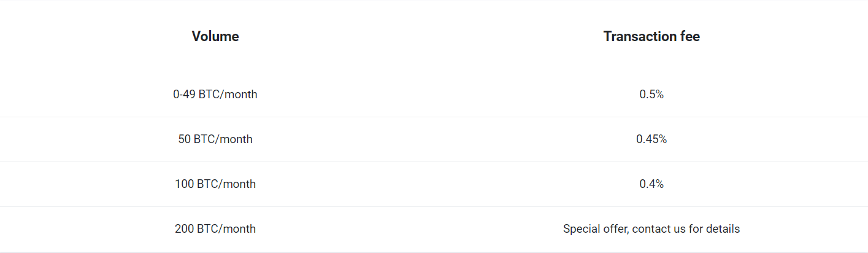Screen dimensions: 868x253
Task: Select the 0-49 BTC/month volume cell
Action: (x=215, y=95)
